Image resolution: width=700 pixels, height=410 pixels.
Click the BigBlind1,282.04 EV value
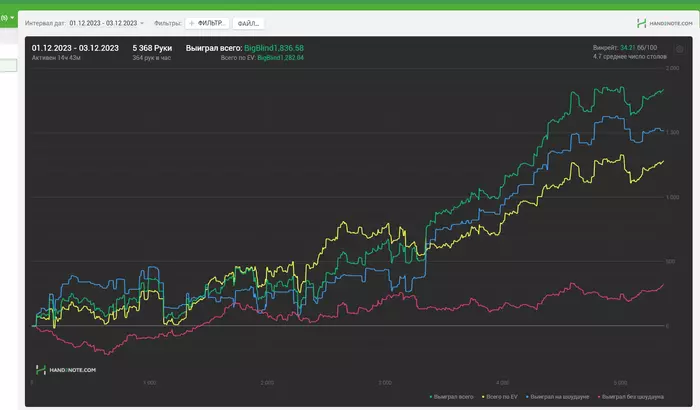pos(280,58)
